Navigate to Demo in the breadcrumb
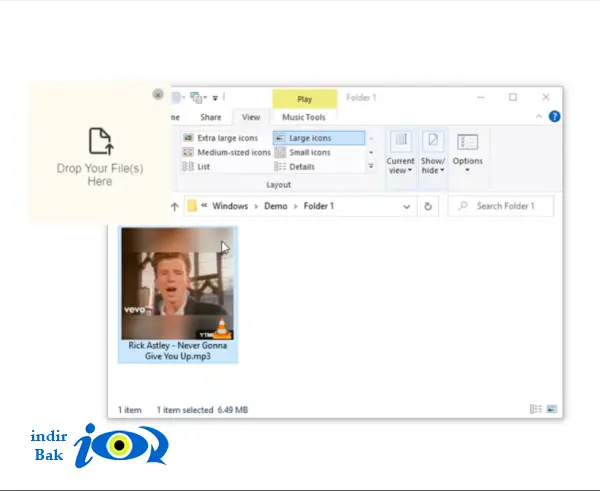Viewport: 600px width, 491px height. point(276,206)
